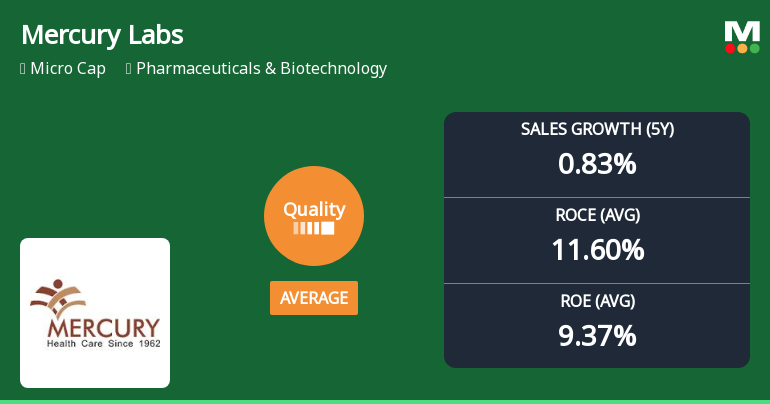Image resolution: width=770 pixels, height=404 pixels.
Task: Click the orange Quality circle badge
Action: 314,216
